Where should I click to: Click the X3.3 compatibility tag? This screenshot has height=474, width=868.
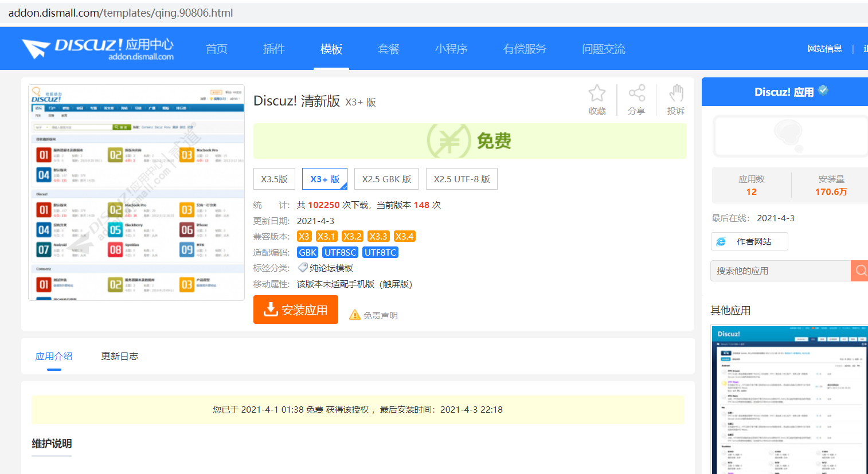click(378, 236)
